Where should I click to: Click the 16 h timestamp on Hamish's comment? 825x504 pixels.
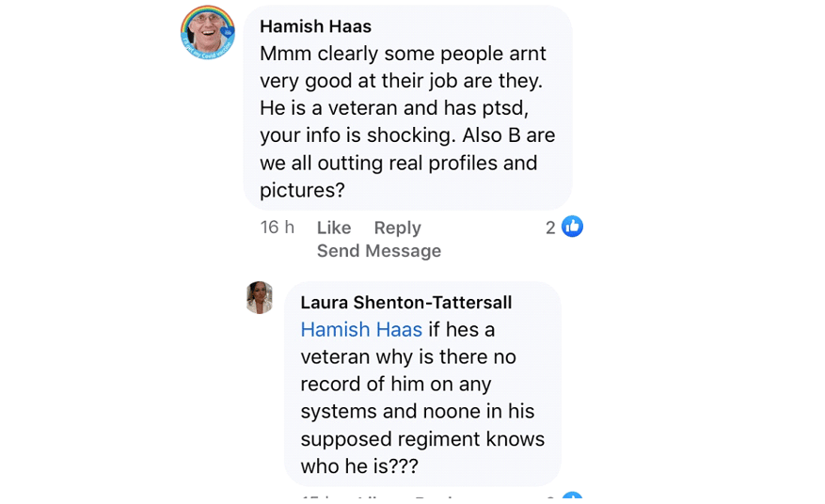click(x=277, y=228)
